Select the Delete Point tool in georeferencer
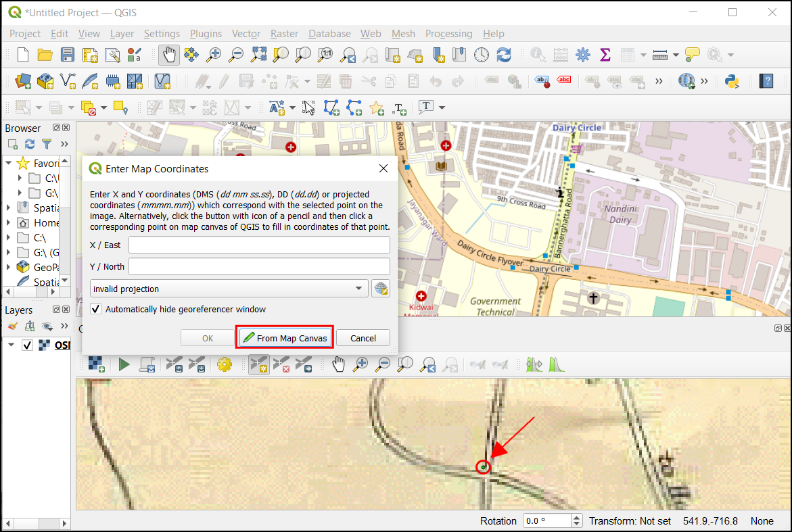 [x=281, y=364]
